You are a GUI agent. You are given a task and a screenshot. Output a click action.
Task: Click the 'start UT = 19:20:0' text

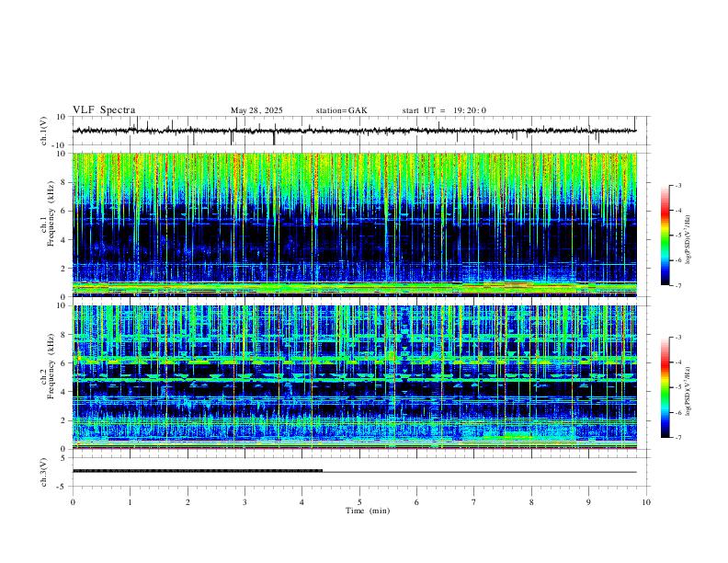click(x=444, y=110)
